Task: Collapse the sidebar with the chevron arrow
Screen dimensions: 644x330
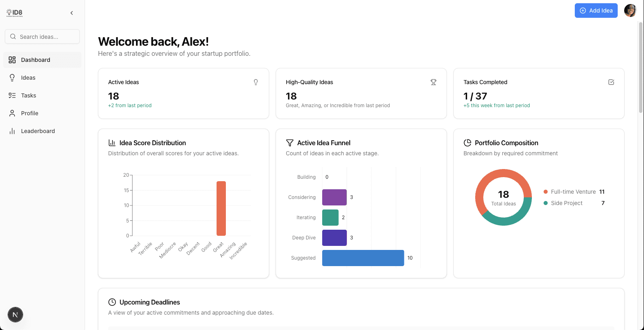Action: (72, 13)
